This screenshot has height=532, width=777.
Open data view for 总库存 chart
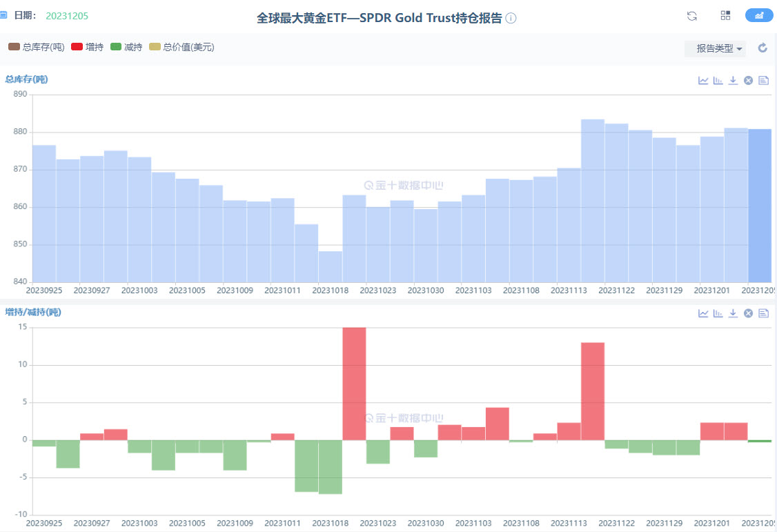coord(763,80)
